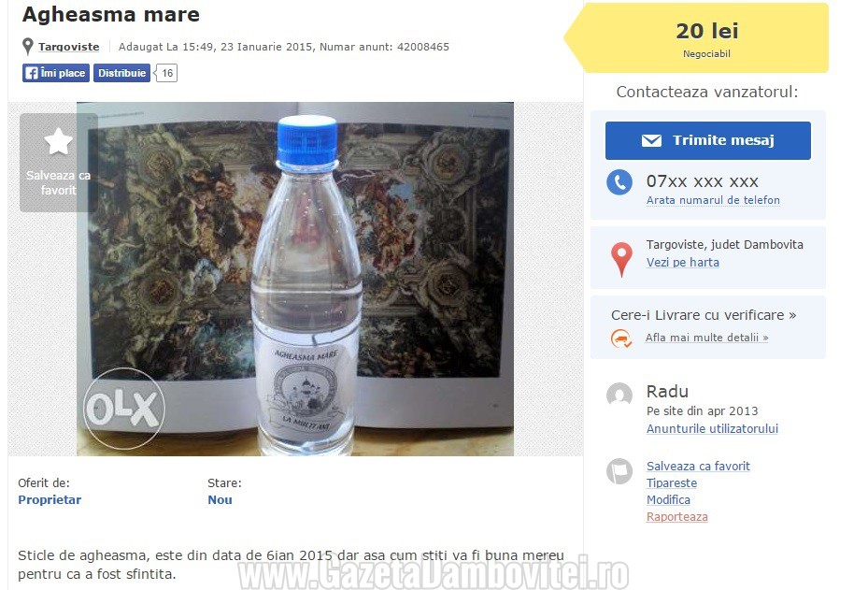Screen dimensions: 868x590
Task: Open Vezi pe harta map link
Action: coord(683,263)
